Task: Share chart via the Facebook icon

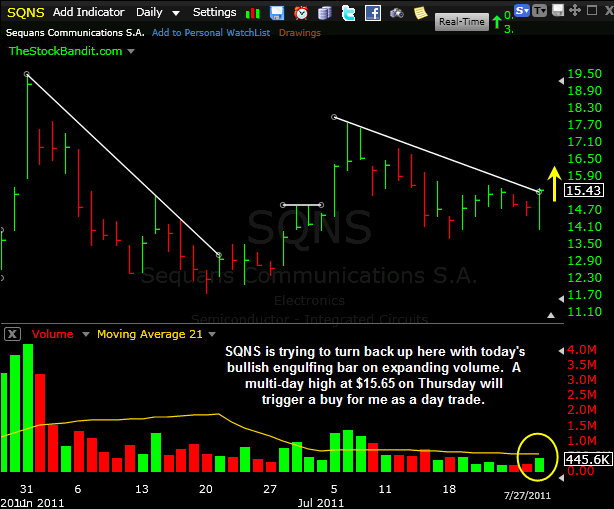Action: (372, 13)
